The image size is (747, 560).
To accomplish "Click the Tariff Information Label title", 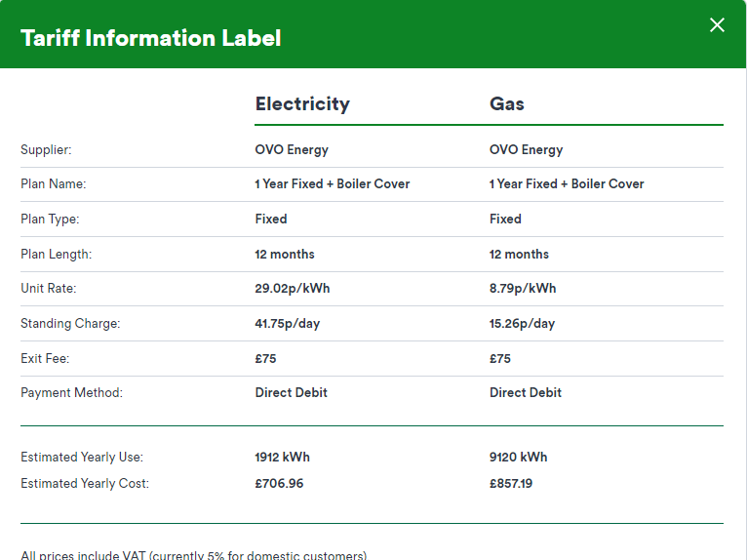I will tap(150, 38).
